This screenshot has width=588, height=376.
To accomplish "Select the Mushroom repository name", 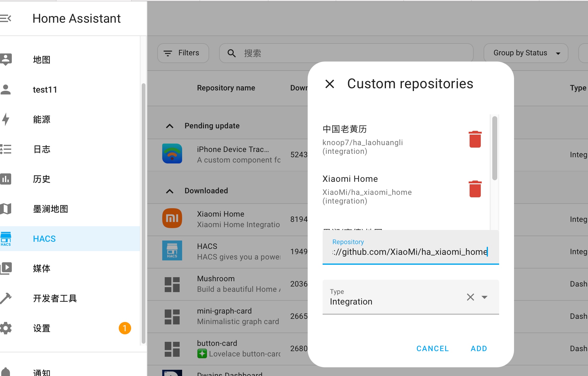I will pyautogui.click(x=216, y=279).
